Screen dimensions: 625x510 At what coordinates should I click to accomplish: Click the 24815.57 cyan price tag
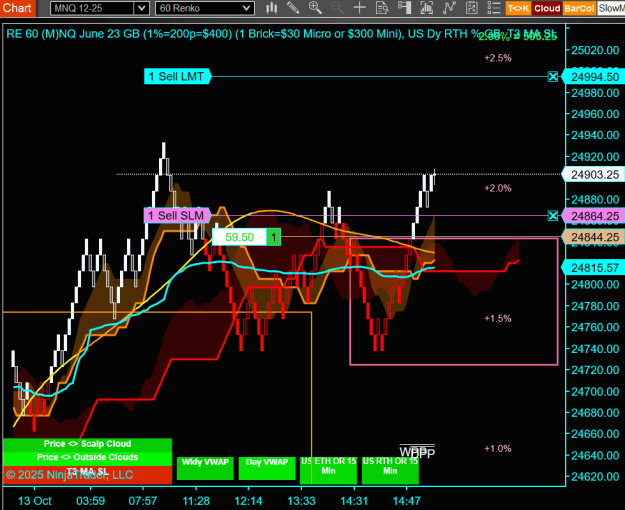(593, 268)
